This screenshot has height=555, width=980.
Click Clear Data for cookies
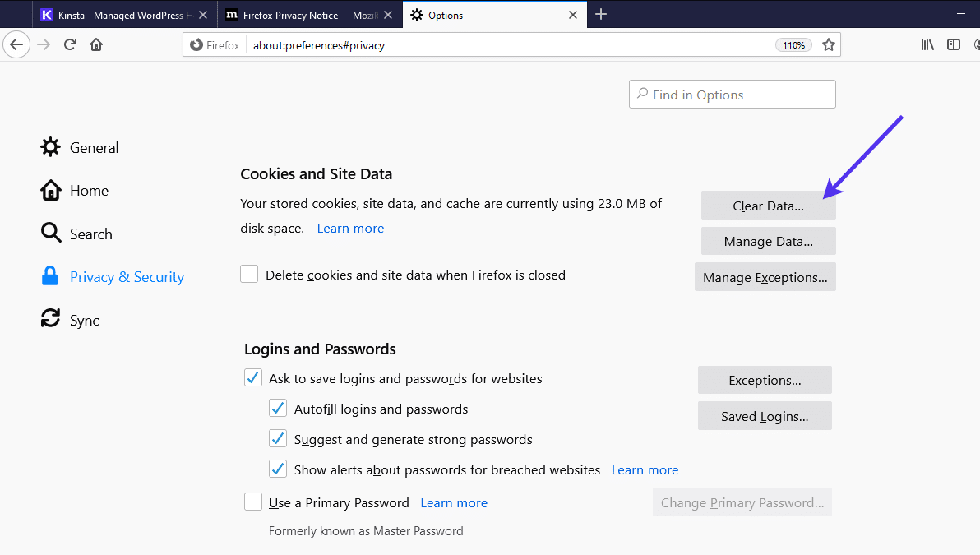click(768, 205)
